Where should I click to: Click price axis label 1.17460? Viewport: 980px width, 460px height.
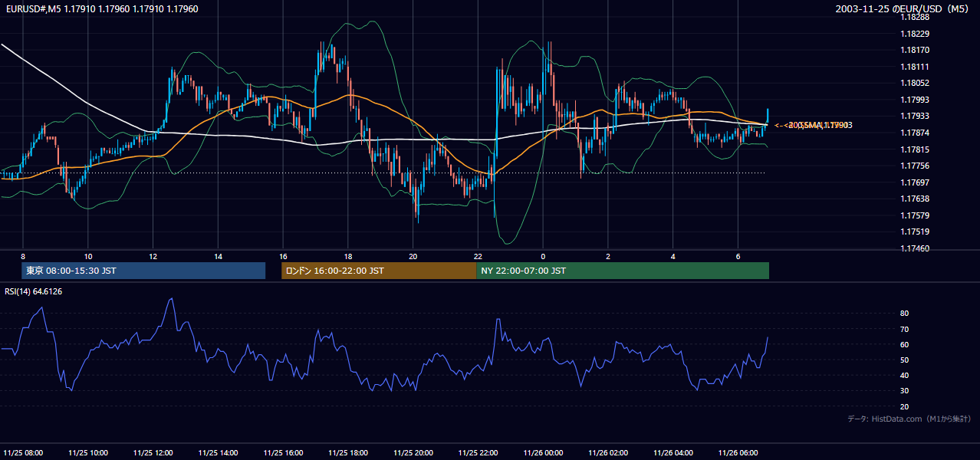(914, 248)
